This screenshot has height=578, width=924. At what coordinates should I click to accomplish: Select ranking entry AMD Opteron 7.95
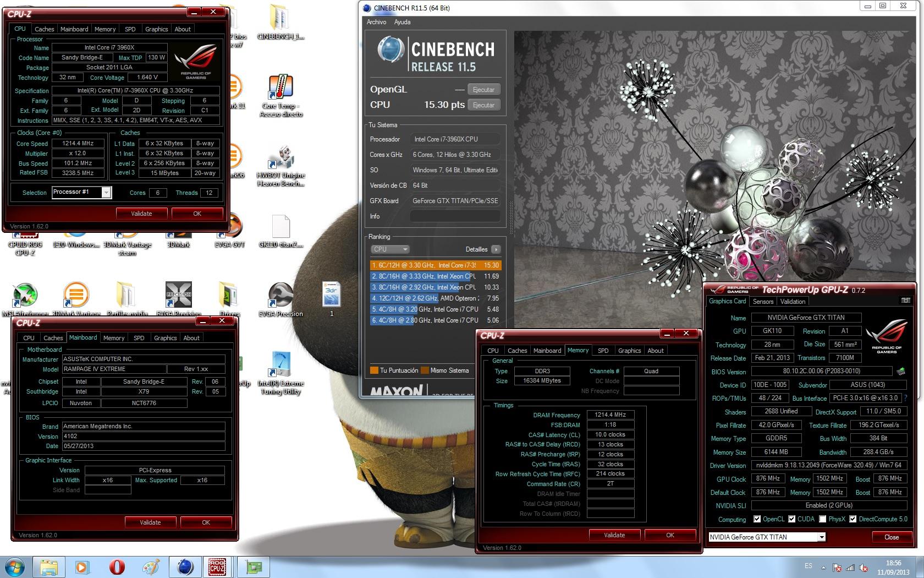(x=436, y=298)
